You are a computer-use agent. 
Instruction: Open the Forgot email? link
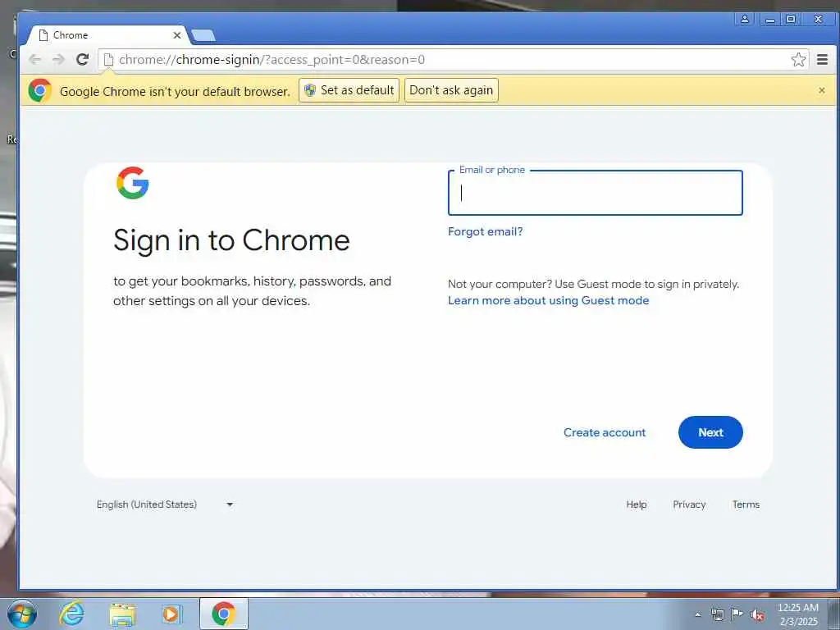(486, 231)
